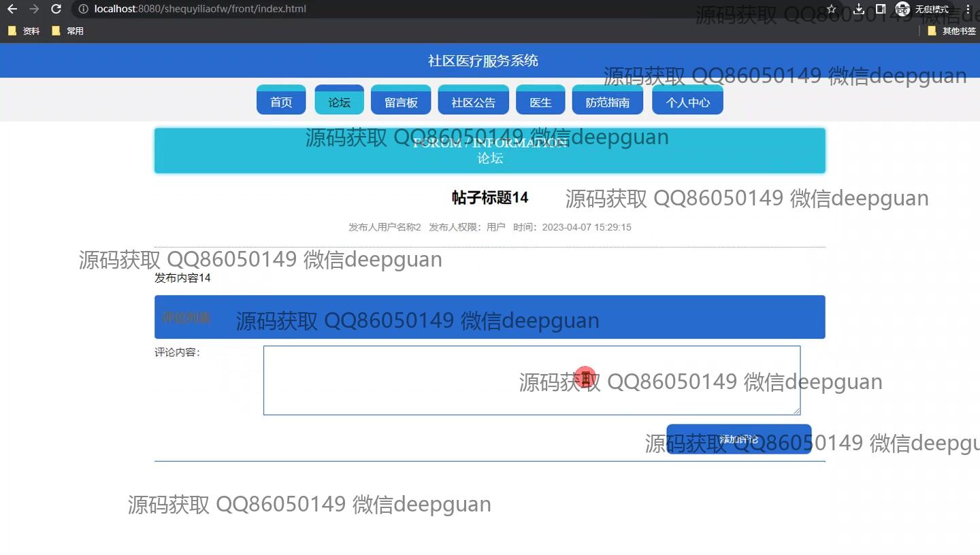980x555 pixels.
Task: Go to the 首页 tab
Action: click(281, 101)
